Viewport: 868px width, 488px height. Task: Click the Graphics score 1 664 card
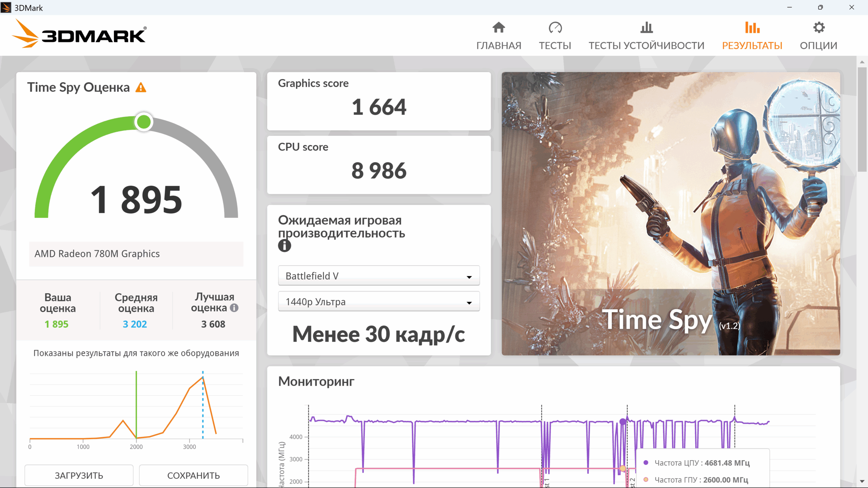click(x=379, y=101)
